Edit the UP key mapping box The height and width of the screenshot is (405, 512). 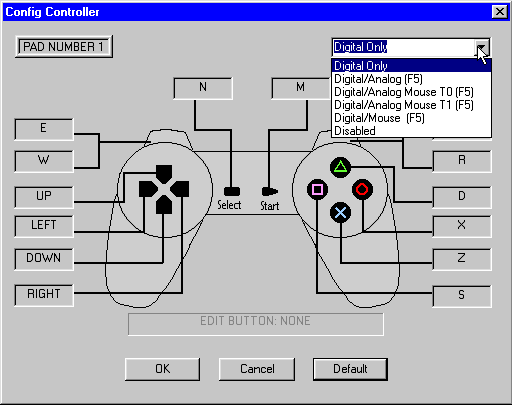[44, 197]
